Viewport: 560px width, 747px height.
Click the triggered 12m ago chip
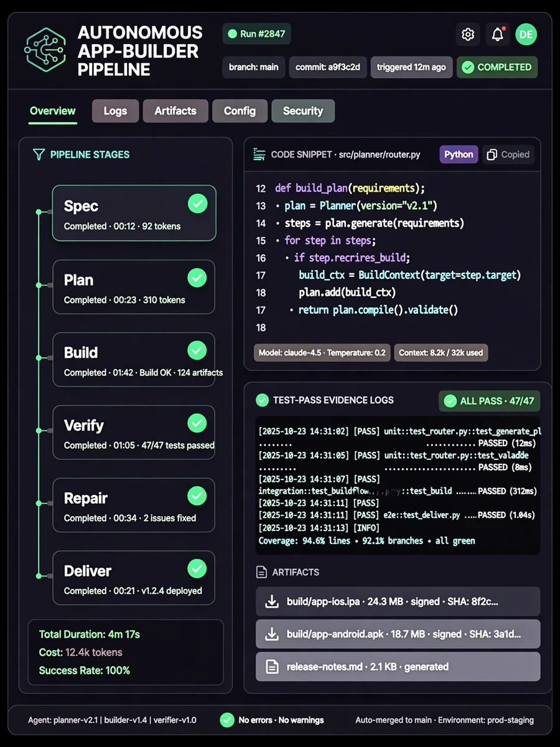tap(411, 67)
